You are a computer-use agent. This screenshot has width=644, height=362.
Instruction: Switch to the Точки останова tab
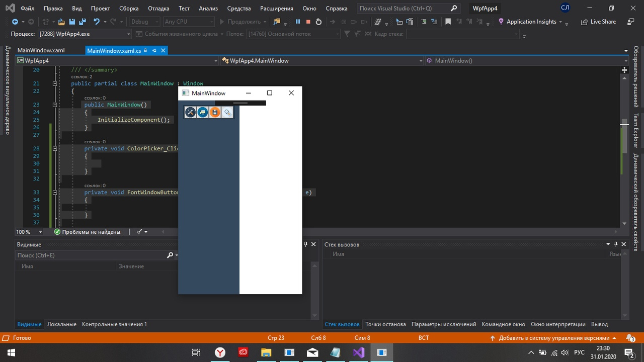click(386, 324)
